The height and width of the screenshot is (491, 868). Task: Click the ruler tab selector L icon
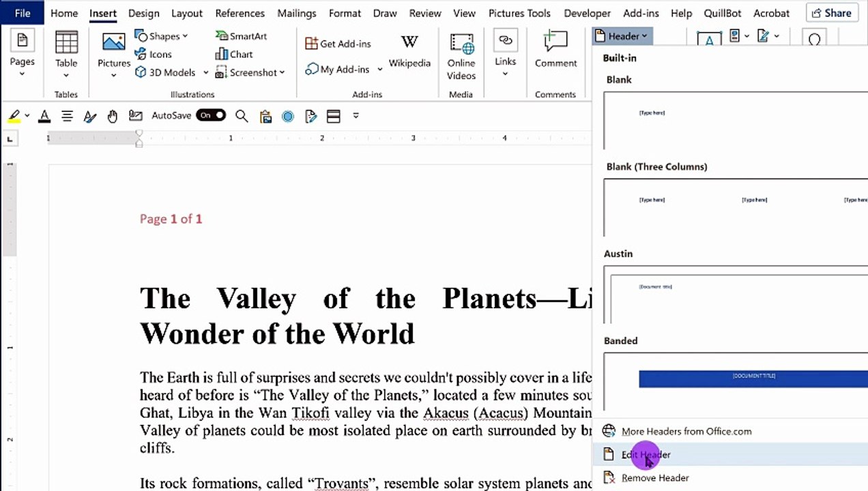coord(10,139)
